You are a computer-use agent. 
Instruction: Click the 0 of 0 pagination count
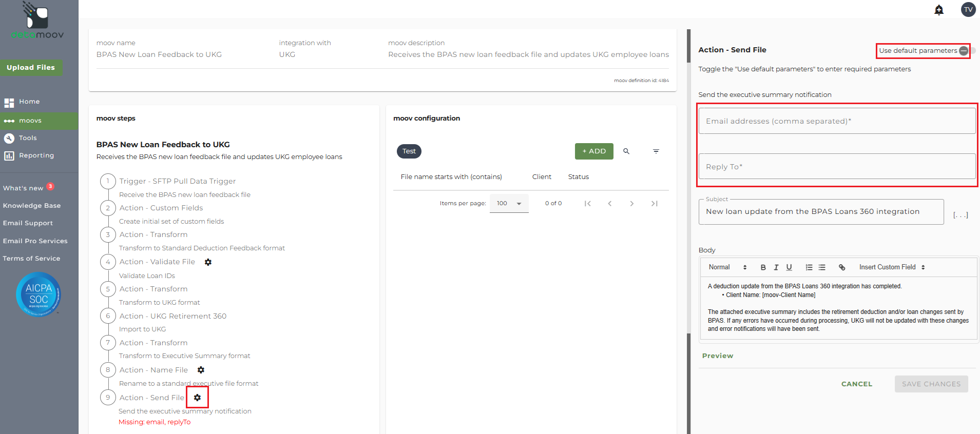[x=553, y=204]
